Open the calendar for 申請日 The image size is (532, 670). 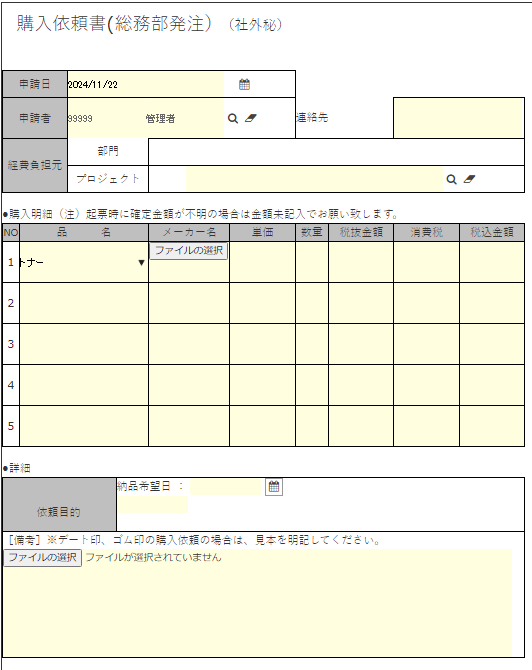244,84
